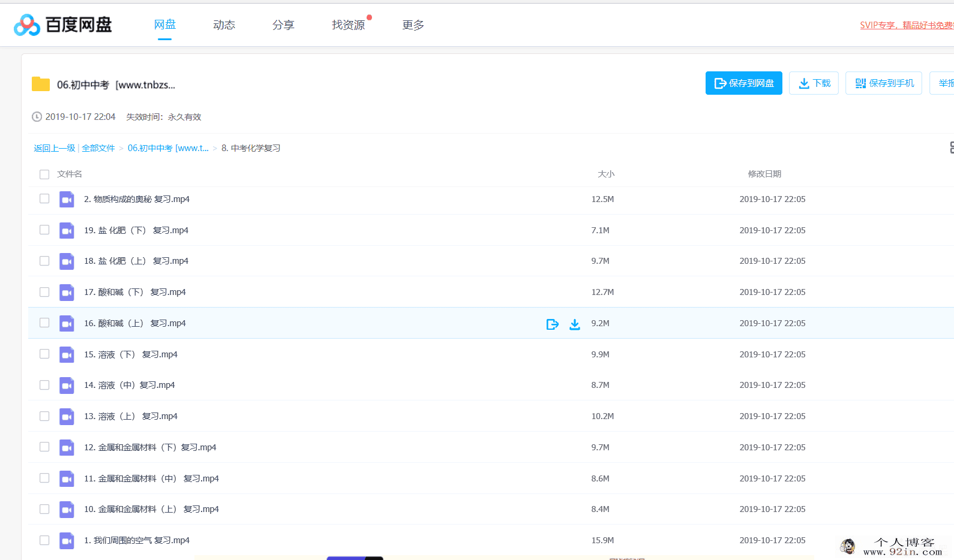Open the 动态 tab
This screenshot has width=954, height=560.
[224, 25]
